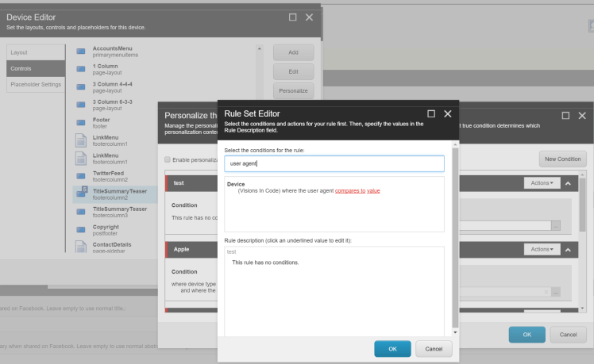
Task: Open Actions dropdown for test rule
Action: click(x=542, y=182)
